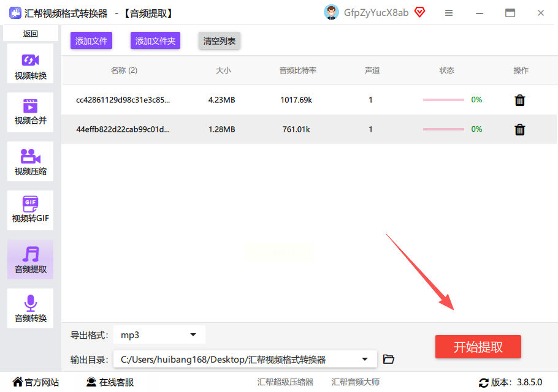
Task: Open the 视频合并 video merge tool
Action: [x=30, y=112]
